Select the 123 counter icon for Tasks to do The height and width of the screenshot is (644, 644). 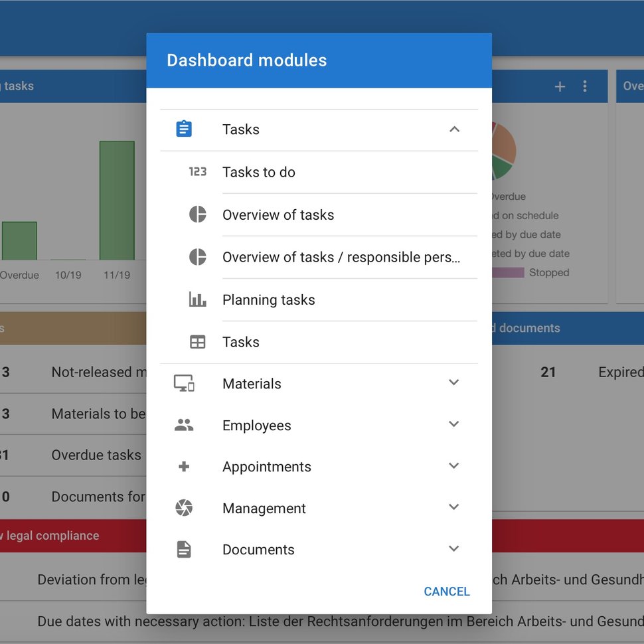pos(198,172)
